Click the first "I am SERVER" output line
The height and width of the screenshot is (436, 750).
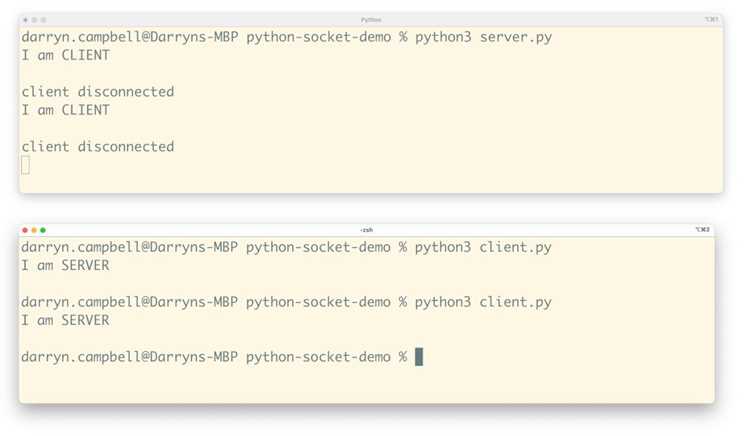[x=65, y=265]
